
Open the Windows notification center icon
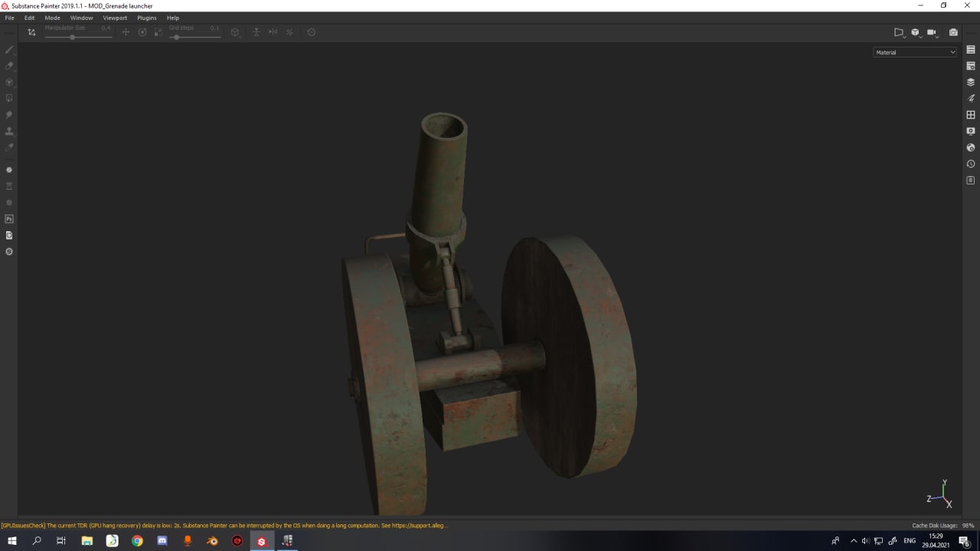point(965,541)
